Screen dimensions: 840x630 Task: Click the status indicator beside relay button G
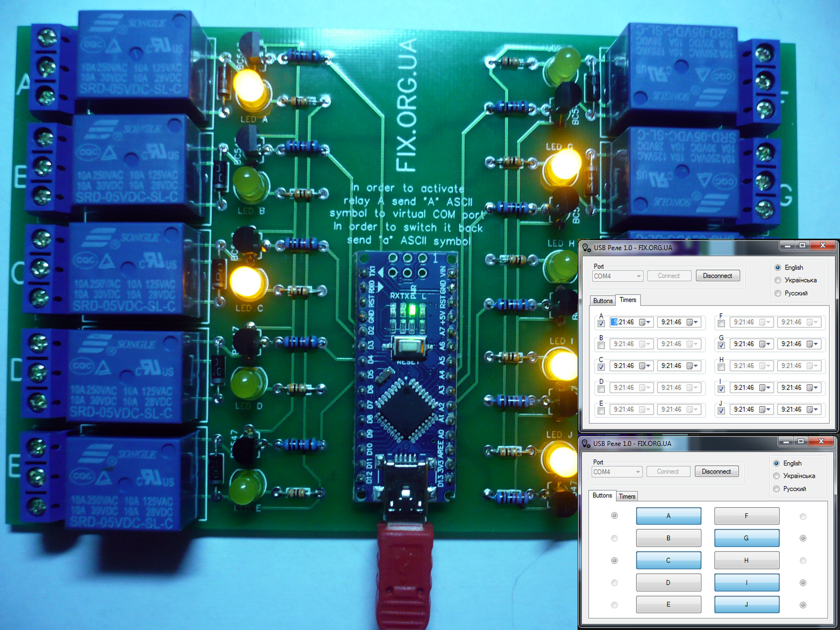pyautogui.click(x=803, y=538)
